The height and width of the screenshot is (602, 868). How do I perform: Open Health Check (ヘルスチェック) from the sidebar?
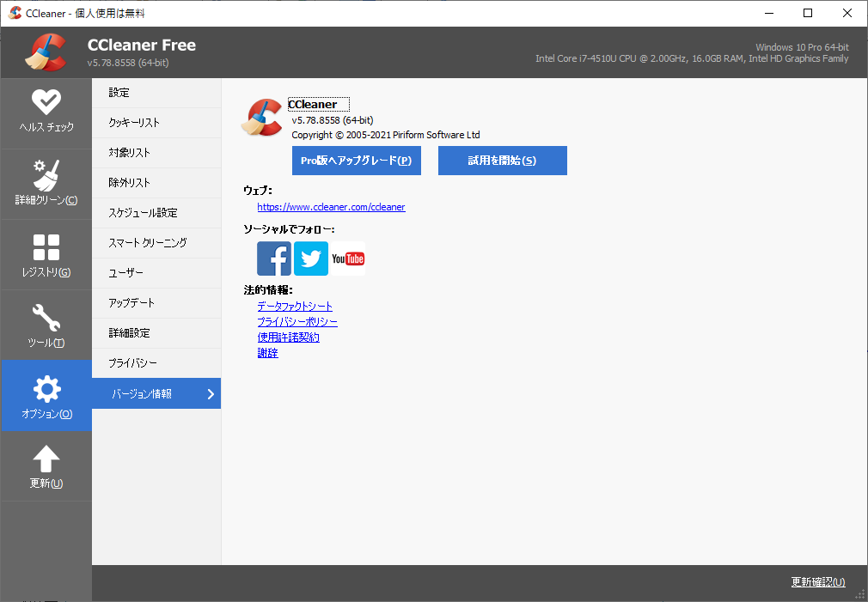click(46, 112)
